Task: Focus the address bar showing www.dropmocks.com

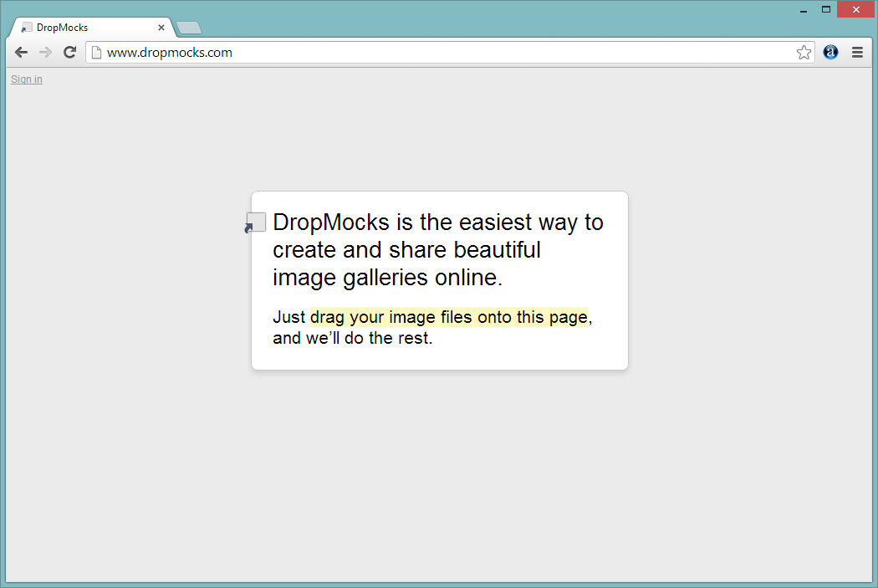Action: pos(450,53)
